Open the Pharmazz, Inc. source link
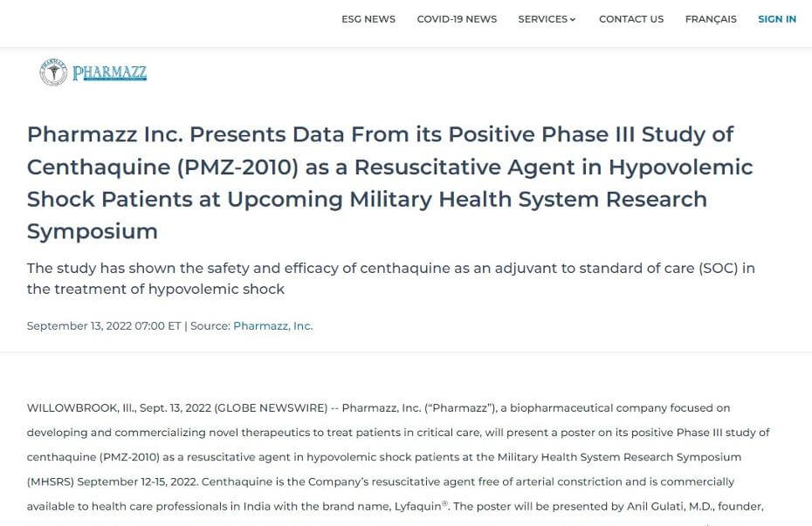This screenshot has height=526, width=812. (x=273, y=326)
